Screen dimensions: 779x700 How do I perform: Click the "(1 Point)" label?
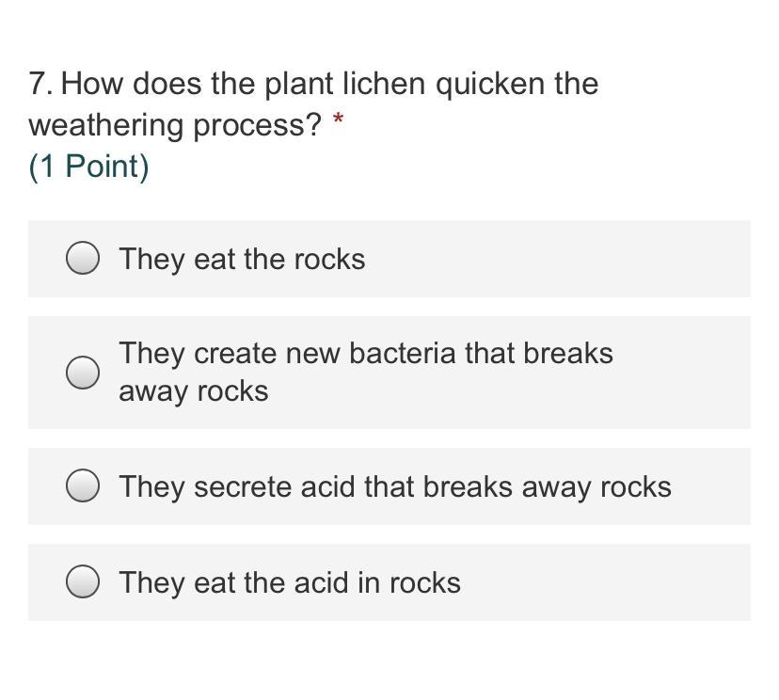[x=88, y=167]
